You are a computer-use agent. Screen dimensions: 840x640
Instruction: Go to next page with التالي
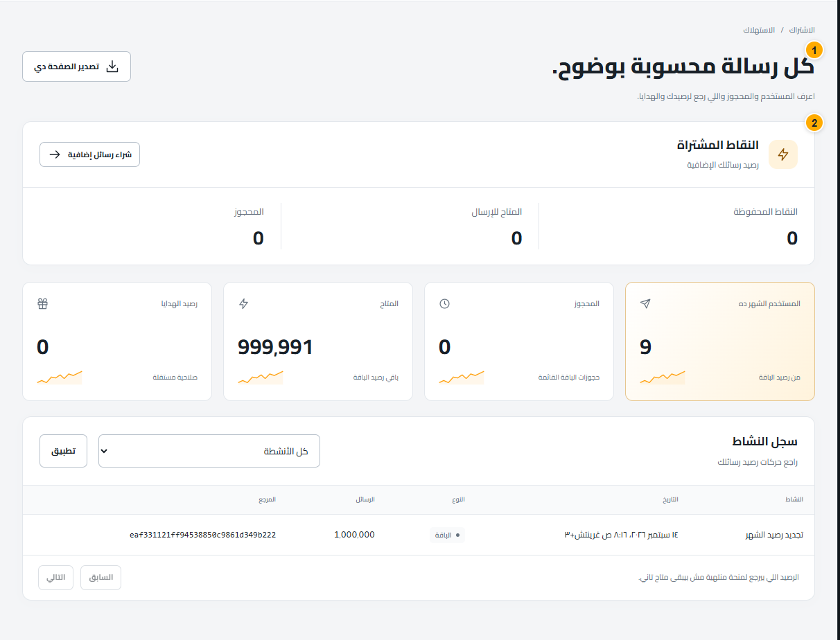(x=55, y=578)
